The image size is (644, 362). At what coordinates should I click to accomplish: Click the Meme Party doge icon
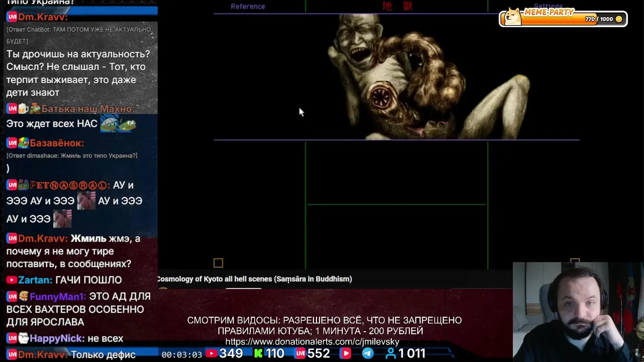[x=513, y=17]
